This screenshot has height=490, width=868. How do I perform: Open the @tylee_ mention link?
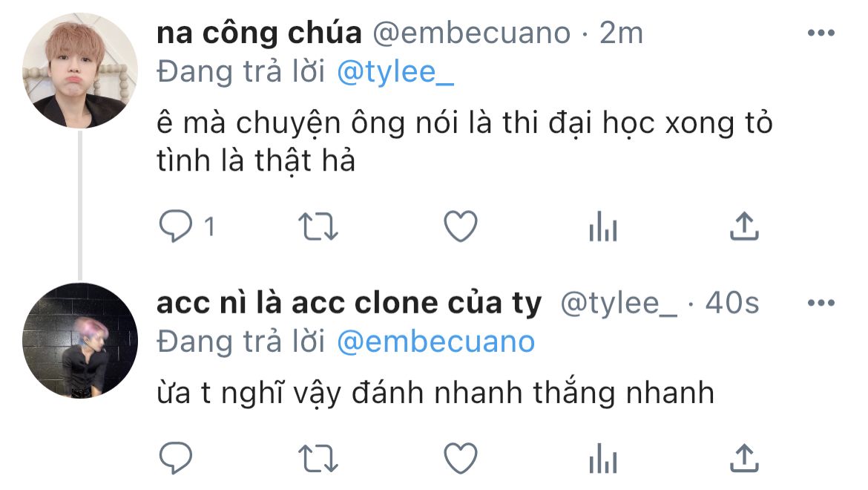point(395,72)
